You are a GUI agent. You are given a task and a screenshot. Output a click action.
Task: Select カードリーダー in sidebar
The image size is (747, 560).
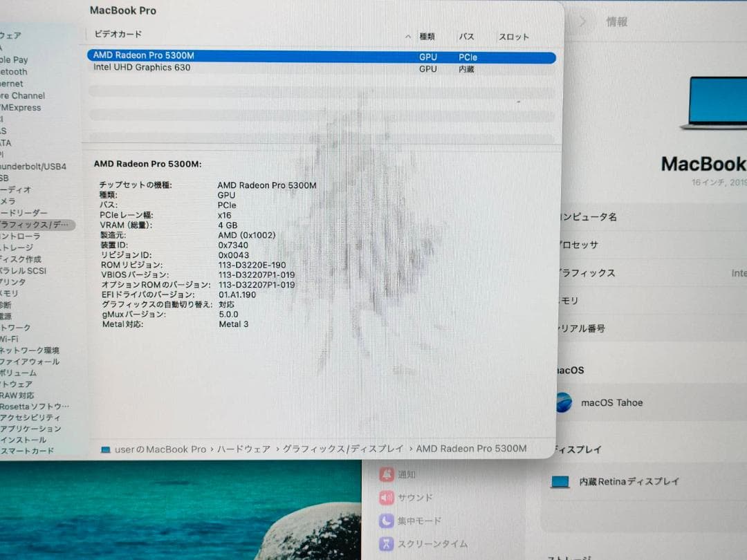(24, 213)
